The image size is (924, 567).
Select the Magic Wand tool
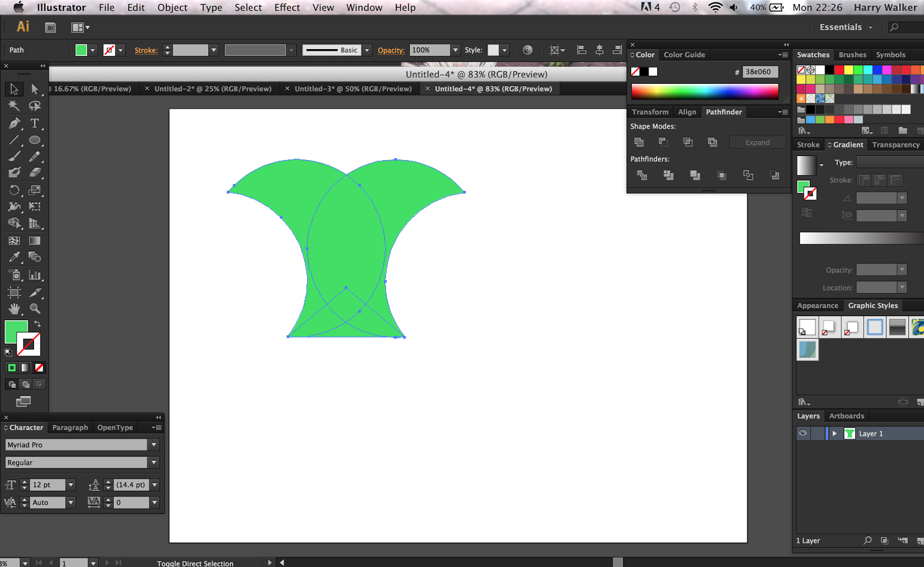coord(14,105)
